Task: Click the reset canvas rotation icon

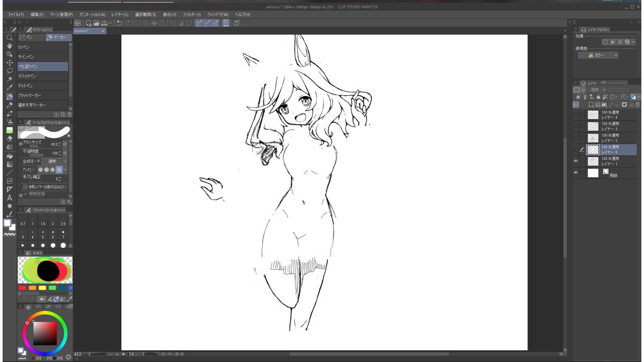Action: click(x=177, y=354)
